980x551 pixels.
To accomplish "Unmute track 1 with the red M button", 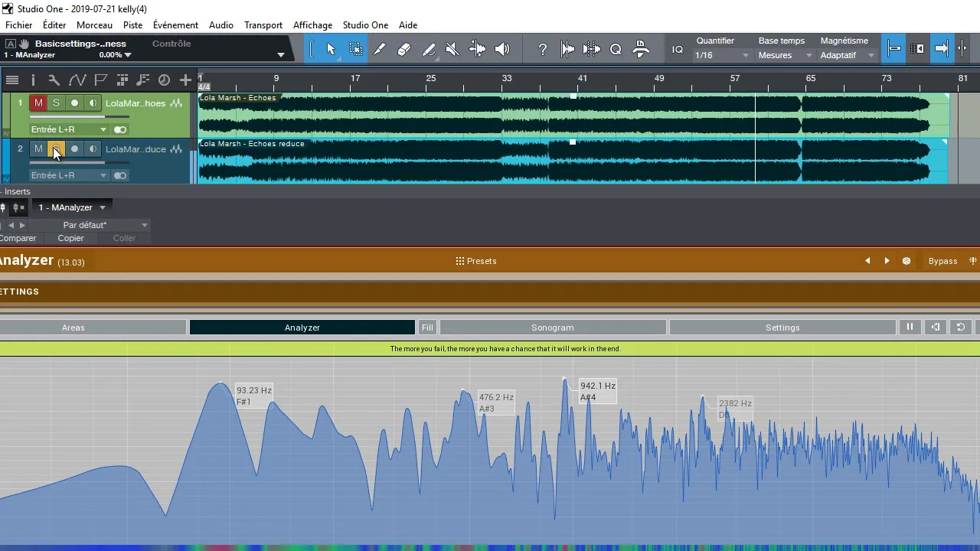I will click(38, 103).
